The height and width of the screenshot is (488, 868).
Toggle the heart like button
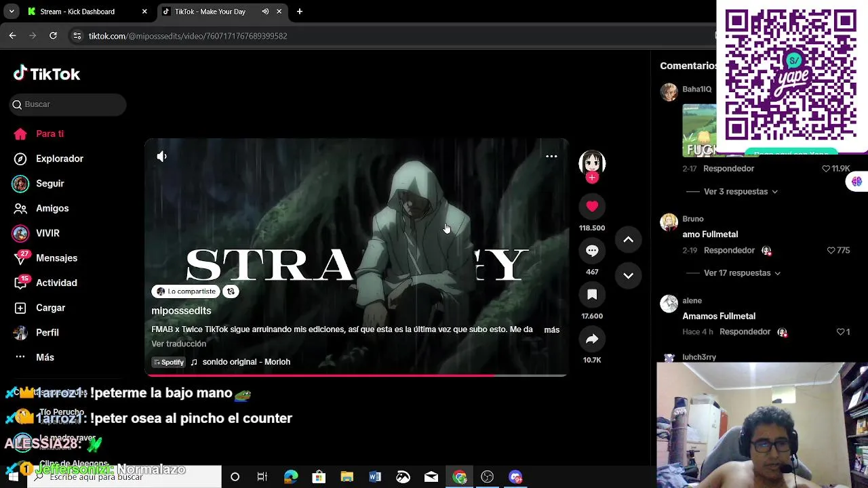592,206
